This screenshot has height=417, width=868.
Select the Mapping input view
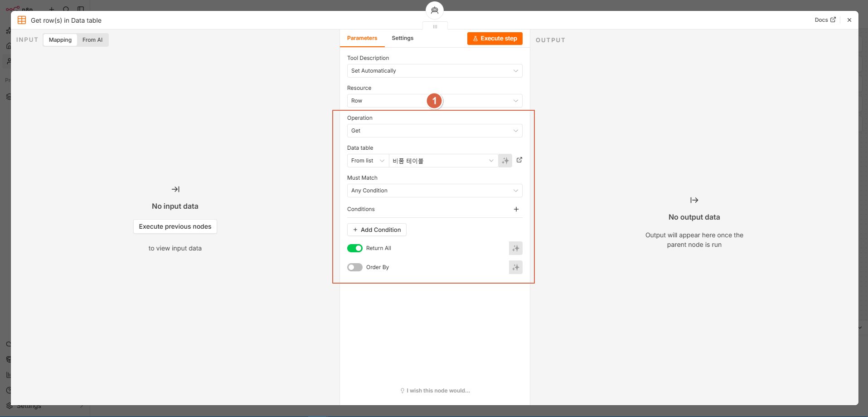click(x=60, y=40)
